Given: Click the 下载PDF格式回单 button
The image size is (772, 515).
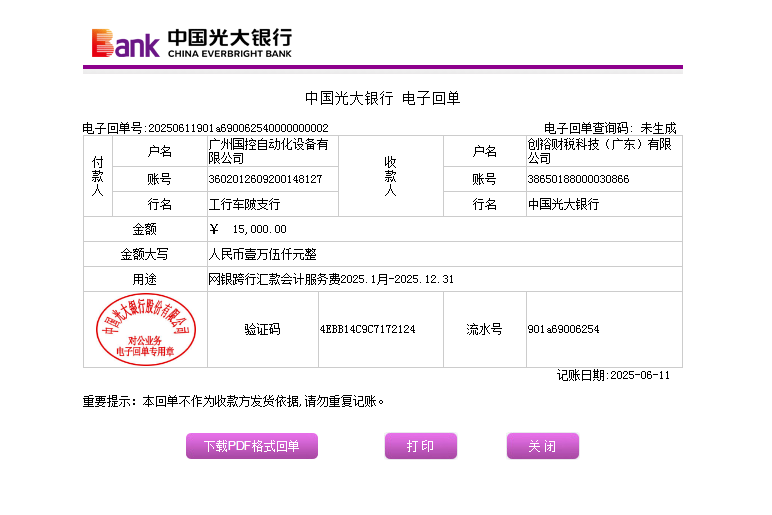Looking at the screenshot, I should [x=252, y=446].
